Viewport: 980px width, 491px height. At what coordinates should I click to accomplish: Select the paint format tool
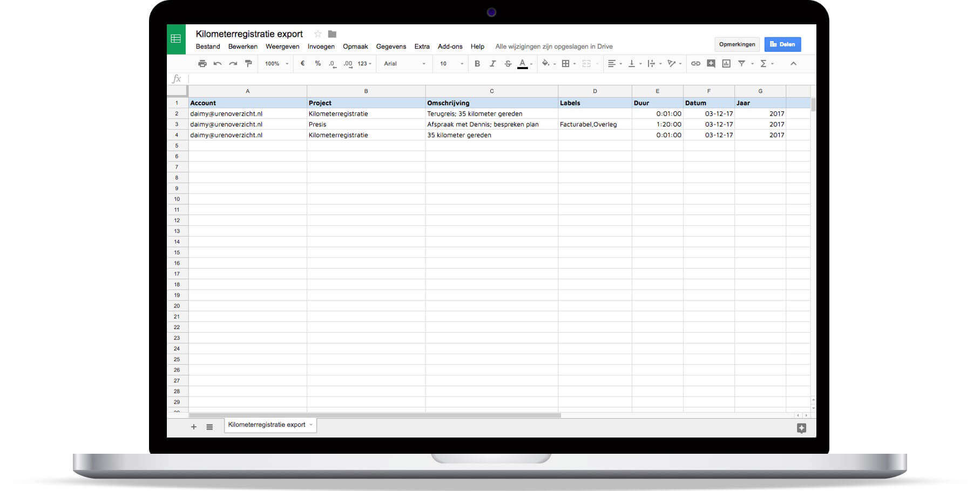(248, 64)
